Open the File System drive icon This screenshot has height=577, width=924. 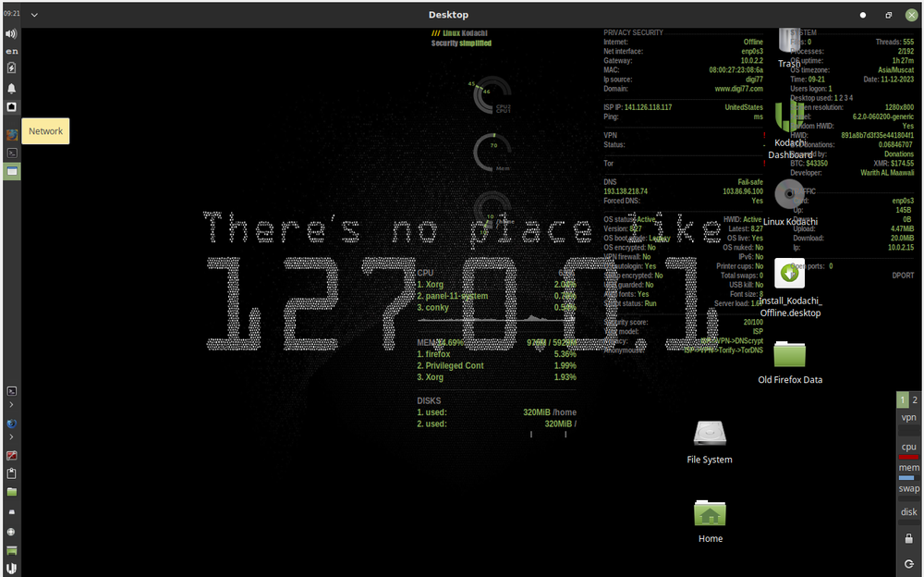[x=710, y=443]
